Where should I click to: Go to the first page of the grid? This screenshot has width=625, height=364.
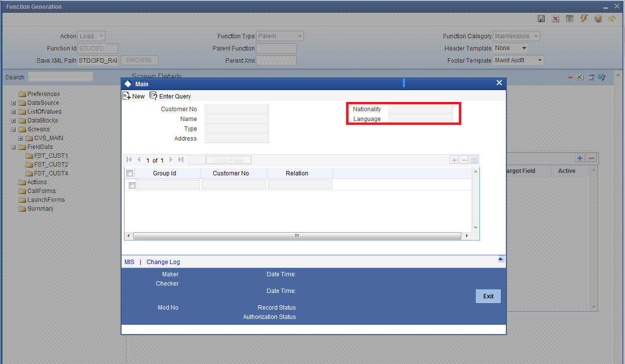coord(129,160)
